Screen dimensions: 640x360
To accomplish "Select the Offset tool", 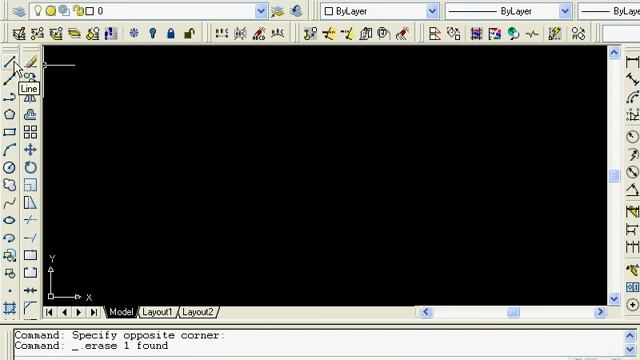I will [30, 115].
